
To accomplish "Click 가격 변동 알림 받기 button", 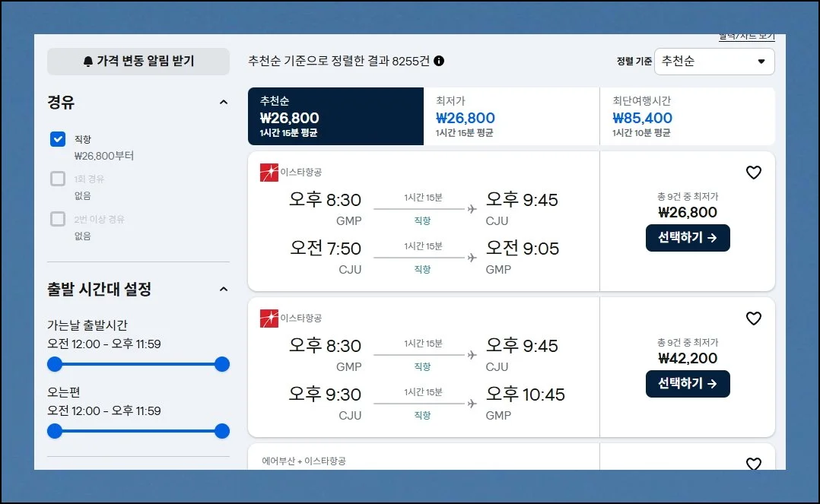I will coord(138,62).
